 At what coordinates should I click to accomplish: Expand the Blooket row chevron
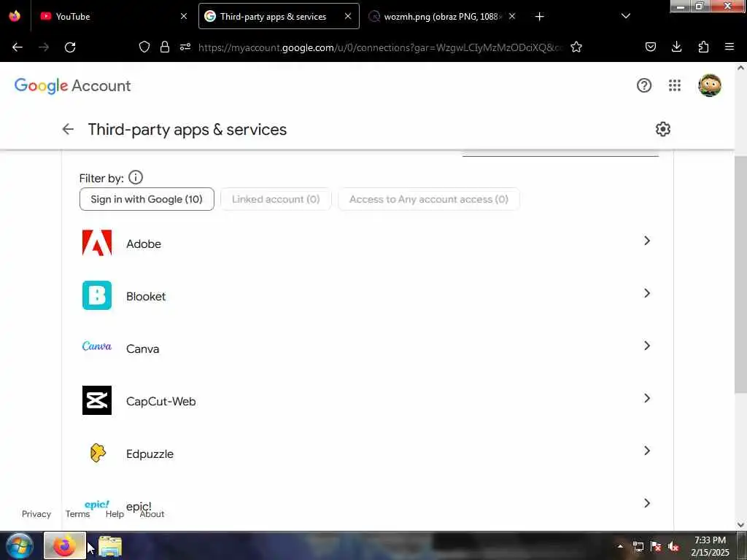(x=646, y=293)
